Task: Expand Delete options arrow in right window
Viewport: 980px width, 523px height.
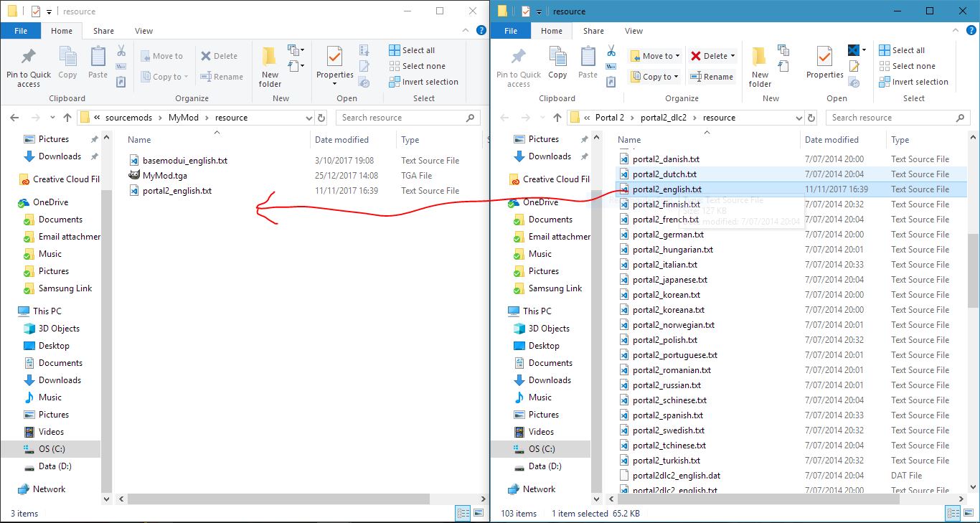Action: point(732,56)
